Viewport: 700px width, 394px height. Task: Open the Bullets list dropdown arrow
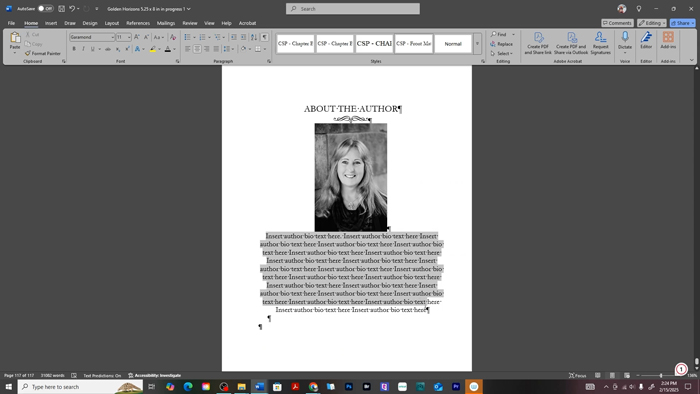(194, 37)
